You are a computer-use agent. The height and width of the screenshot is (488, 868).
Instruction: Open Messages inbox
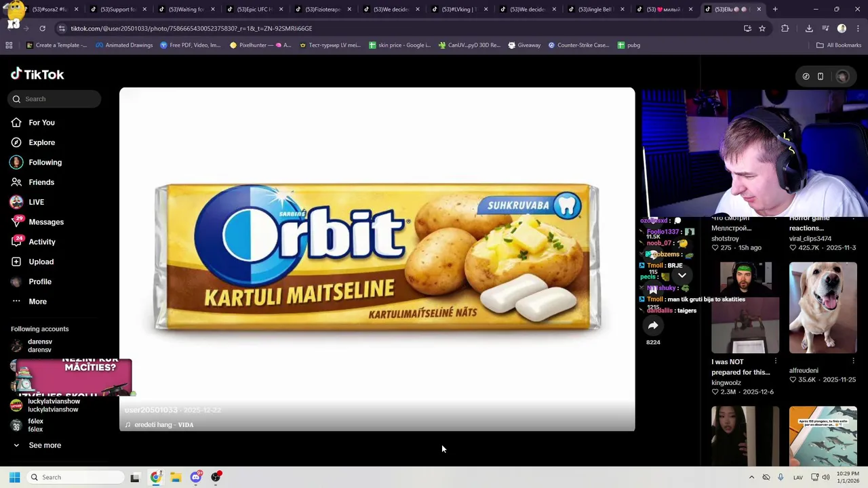[46, 222]
